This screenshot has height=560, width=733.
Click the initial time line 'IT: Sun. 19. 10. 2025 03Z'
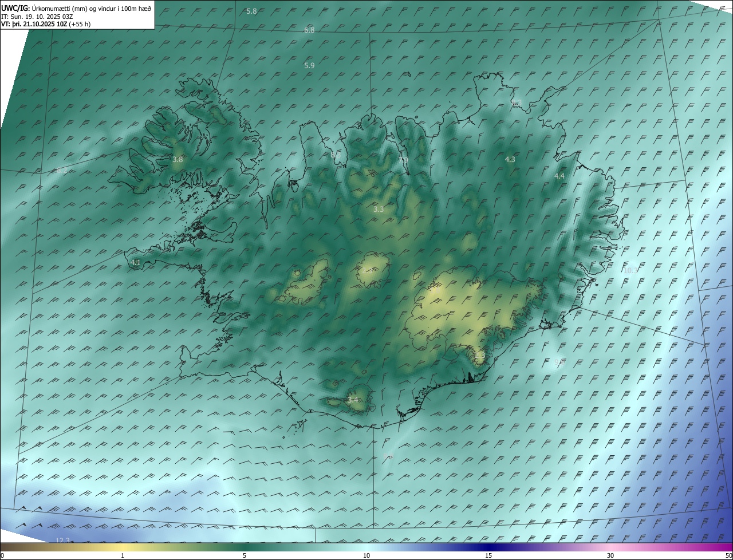pos(37,17)
